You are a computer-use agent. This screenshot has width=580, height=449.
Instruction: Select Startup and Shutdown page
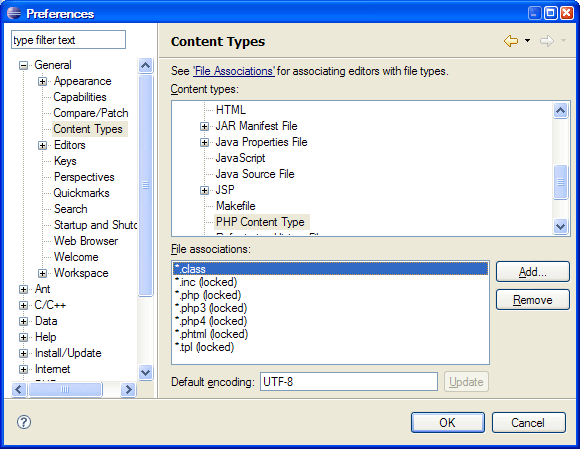tap(95, 225)
